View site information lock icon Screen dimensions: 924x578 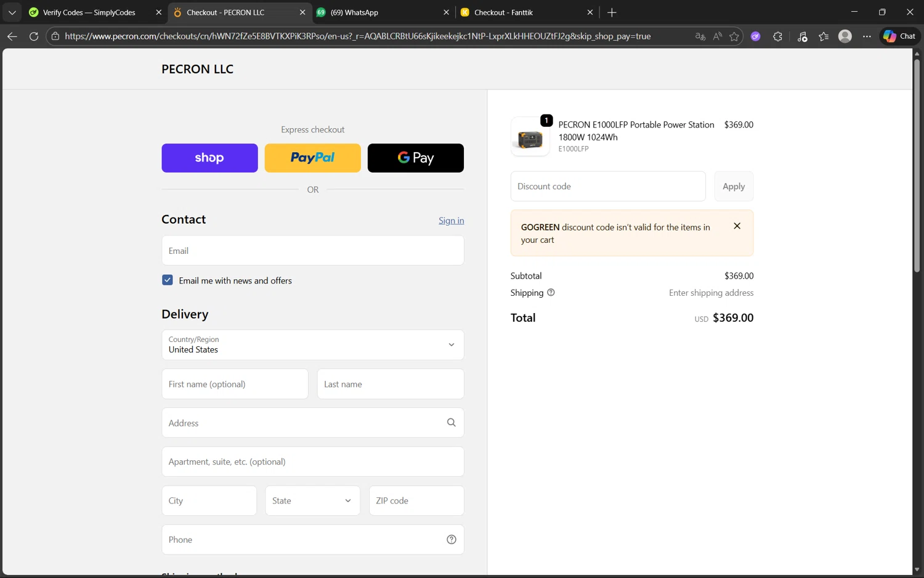point(55,36)
